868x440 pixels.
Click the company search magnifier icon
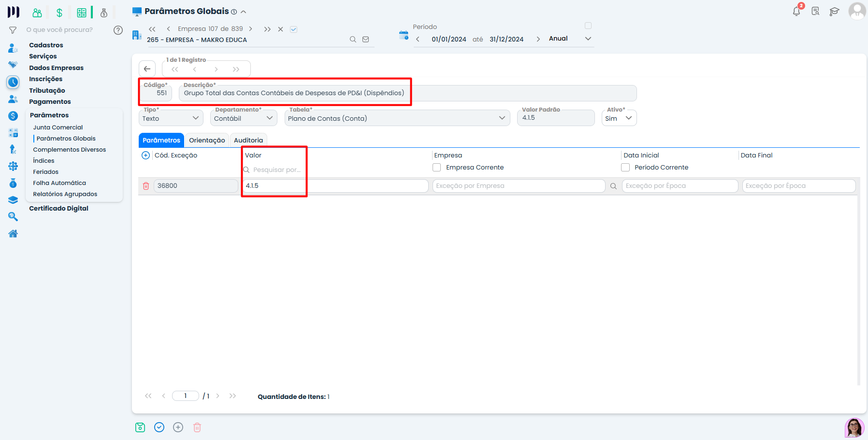click(353, 40)
